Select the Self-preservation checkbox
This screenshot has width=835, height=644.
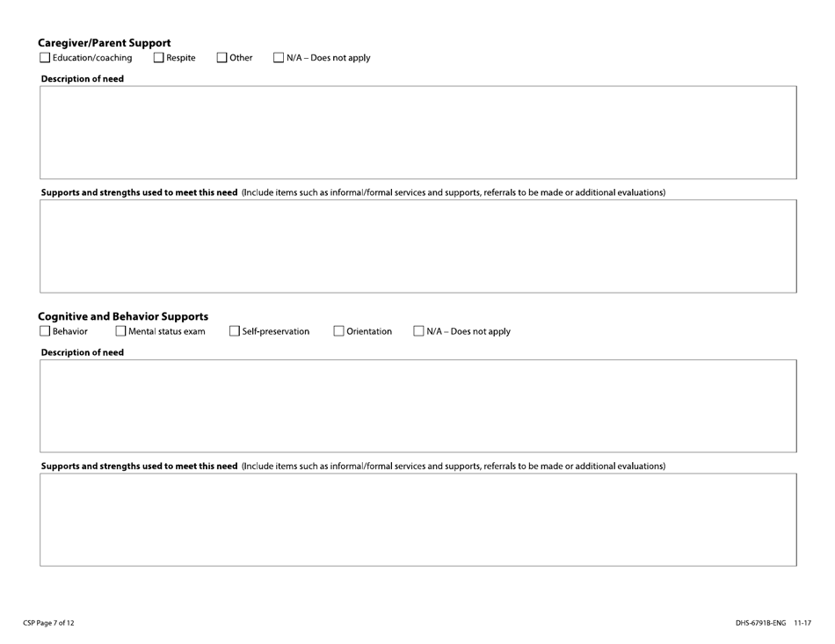click(x=234, y=331)
